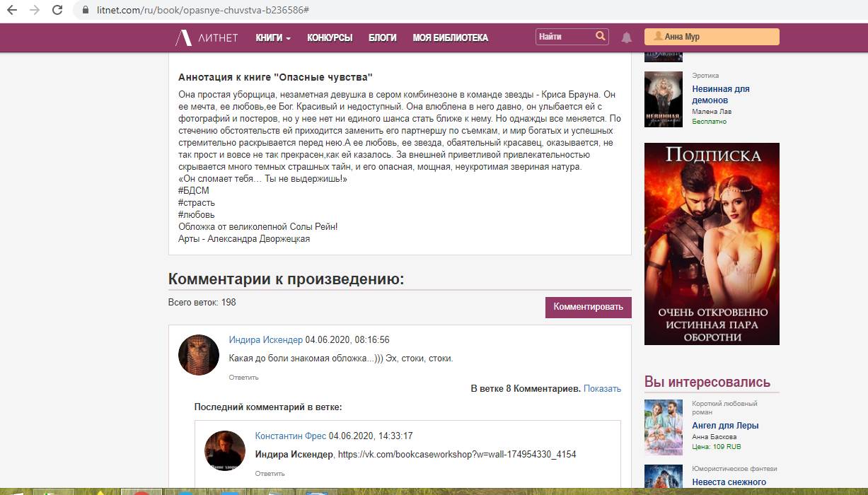868x495 pixels.
Task: Expand the Книги dropdown menu
Action: pyautogui.click(x=273, y=37)
